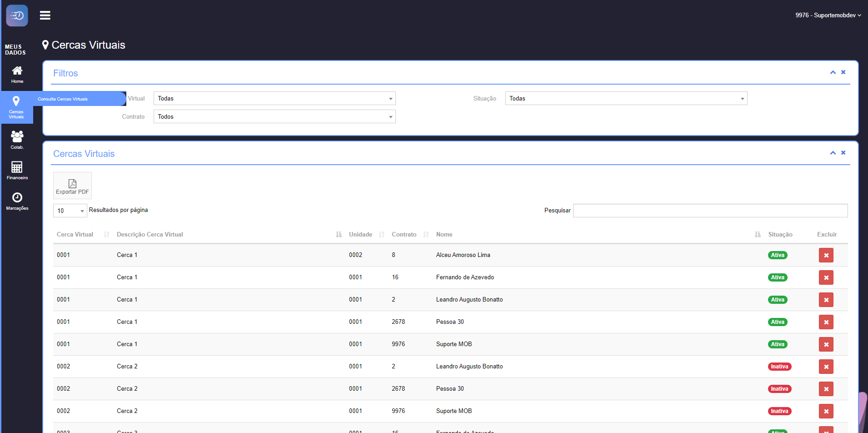Open the Cerca Virtual filter dropdown
868x433 pixels.
coord(274,98)
